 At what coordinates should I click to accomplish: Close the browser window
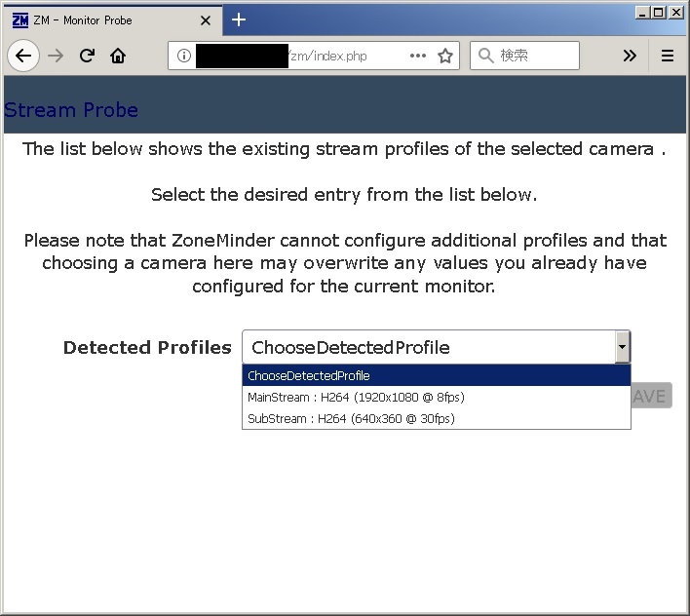(675, 13)
